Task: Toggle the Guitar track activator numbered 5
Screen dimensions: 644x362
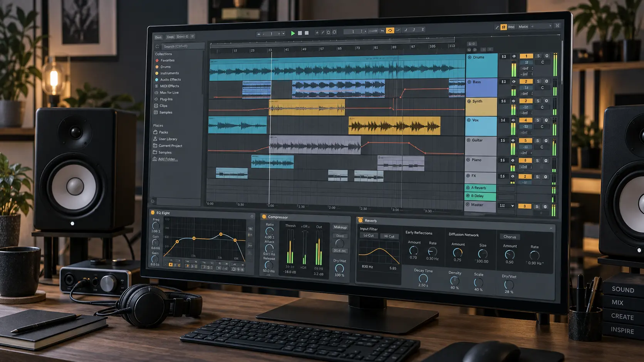Action: [x=525, y=141]
